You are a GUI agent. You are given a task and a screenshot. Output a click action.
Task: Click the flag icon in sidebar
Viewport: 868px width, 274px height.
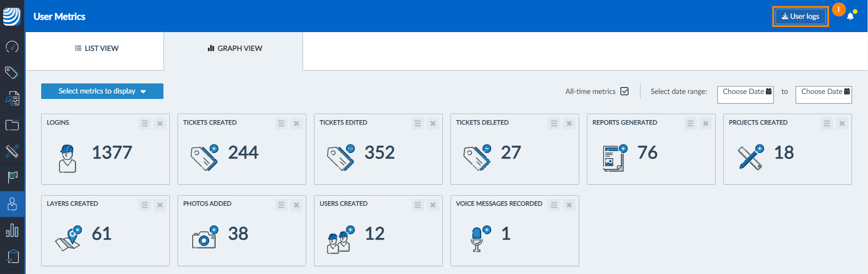[12, 177]
